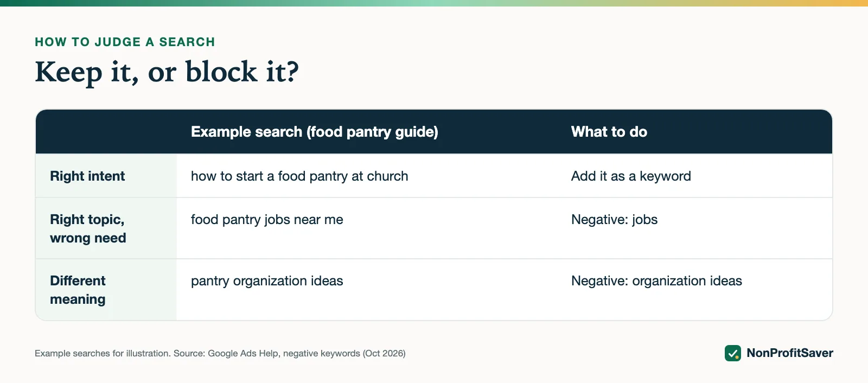Click the 'Negative: jobs' cell

[614, 220]
